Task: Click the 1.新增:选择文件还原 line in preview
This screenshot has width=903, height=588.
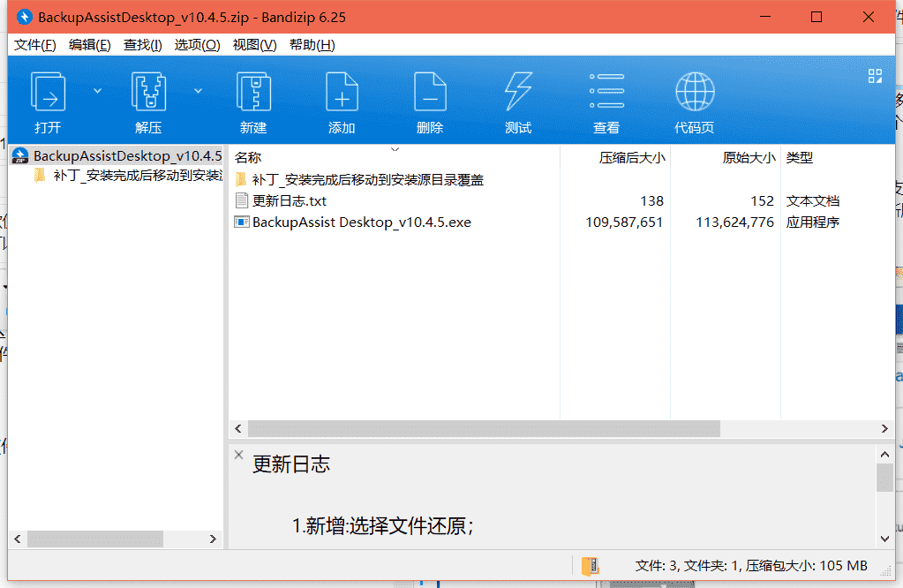Action: 382,526
